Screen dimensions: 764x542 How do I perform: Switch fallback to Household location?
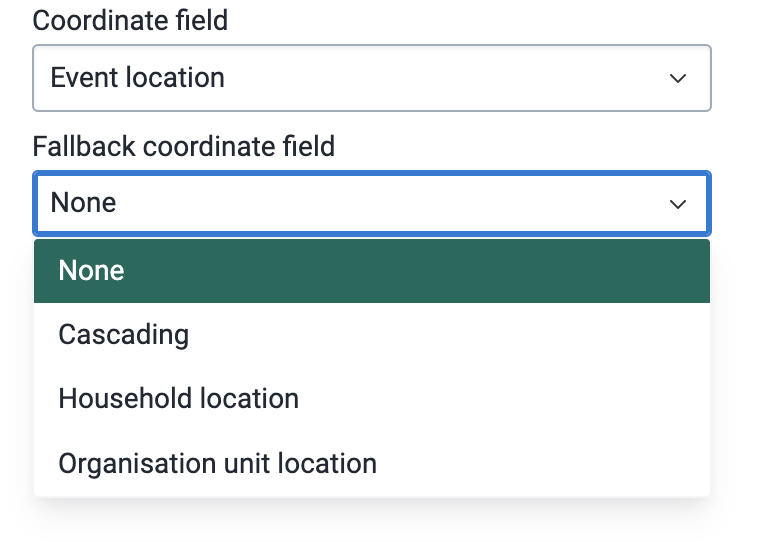372,399
